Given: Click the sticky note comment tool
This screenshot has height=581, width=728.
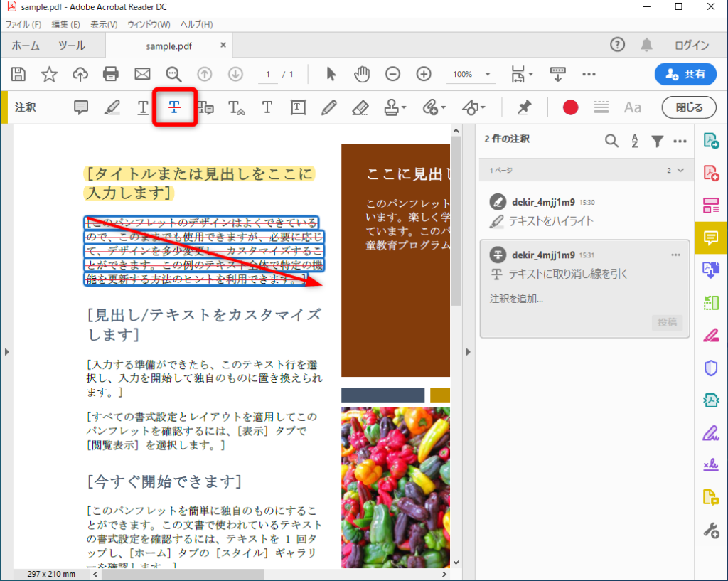Looking at the screenshot, I should tap(81, 107).
